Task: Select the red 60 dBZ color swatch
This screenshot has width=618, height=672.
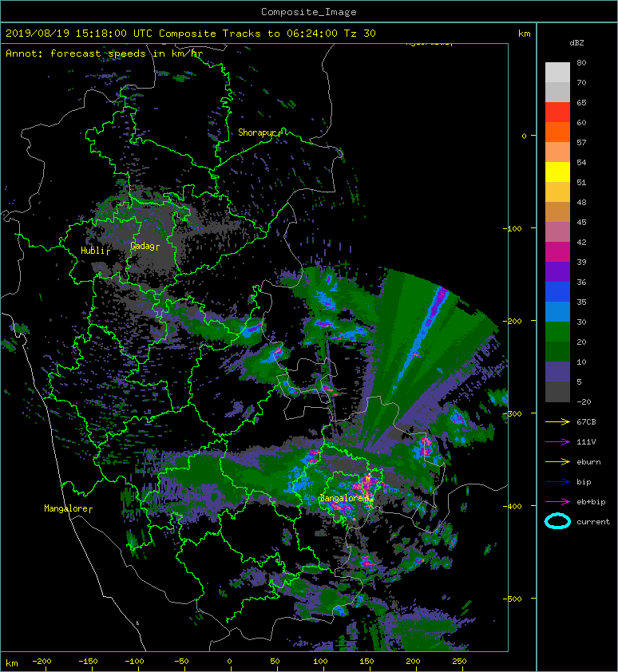Action: point(557,113)
